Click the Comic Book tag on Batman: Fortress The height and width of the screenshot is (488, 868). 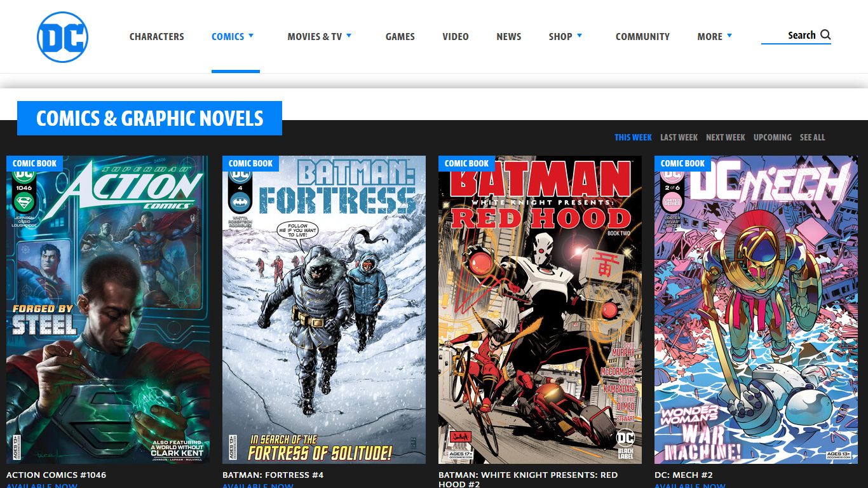(250, 163)
